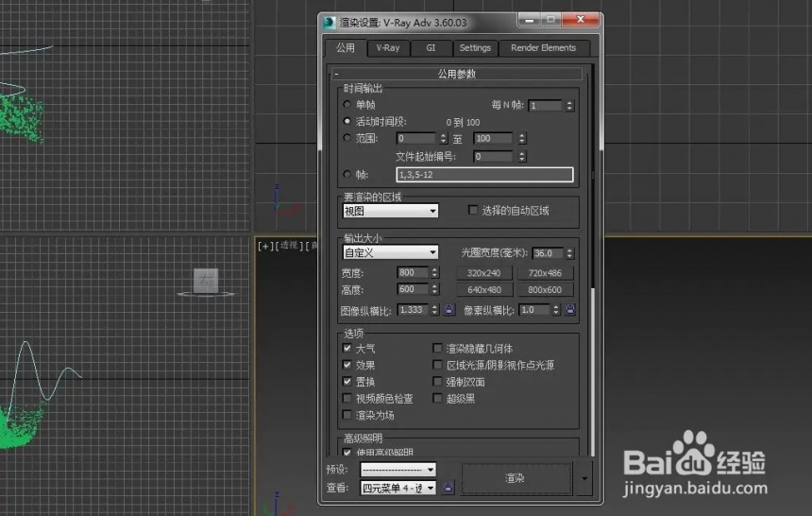
Task: Click the 宽度 field showing 800
Action: coord(413,272)
